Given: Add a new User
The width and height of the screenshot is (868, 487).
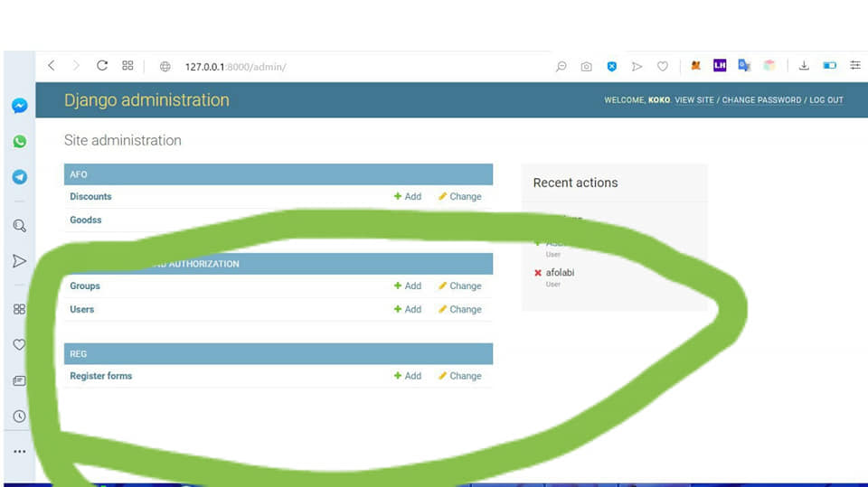Looking at the screenshot, I should 408,309.
